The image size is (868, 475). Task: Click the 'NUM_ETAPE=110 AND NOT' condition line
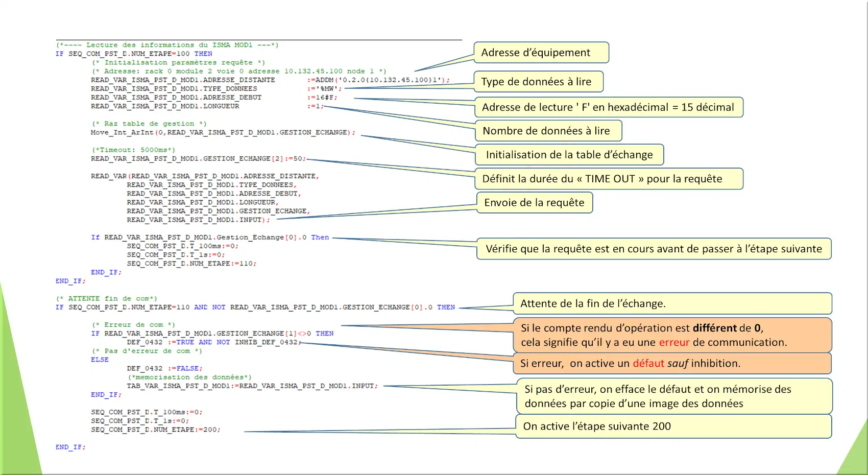[x=255, y=307]
